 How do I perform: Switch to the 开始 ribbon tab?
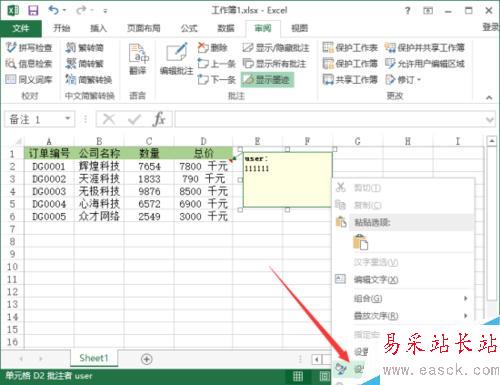click(62, 28)
